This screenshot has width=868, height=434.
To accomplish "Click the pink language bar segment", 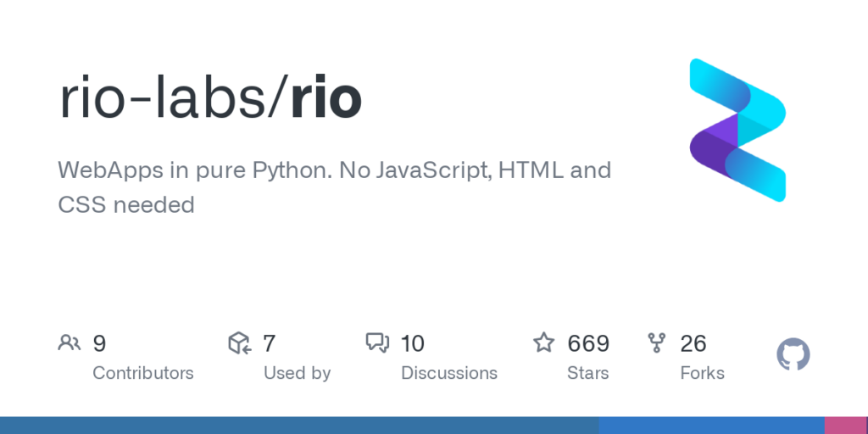I will (x=846, y=425).
